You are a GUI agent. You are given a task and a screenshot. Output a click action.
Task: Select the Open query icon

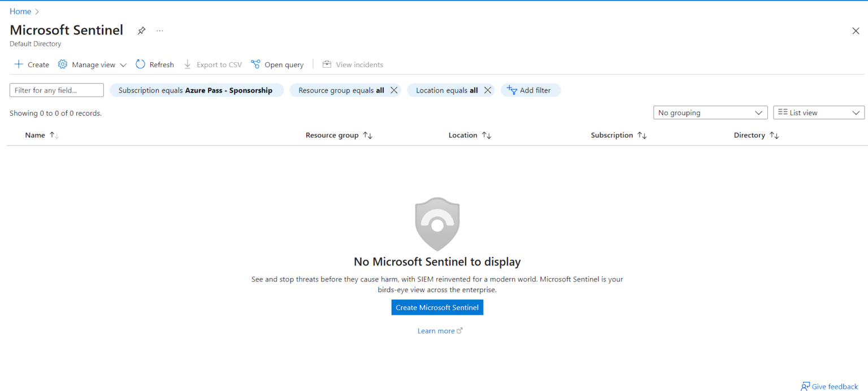(255, 64)
